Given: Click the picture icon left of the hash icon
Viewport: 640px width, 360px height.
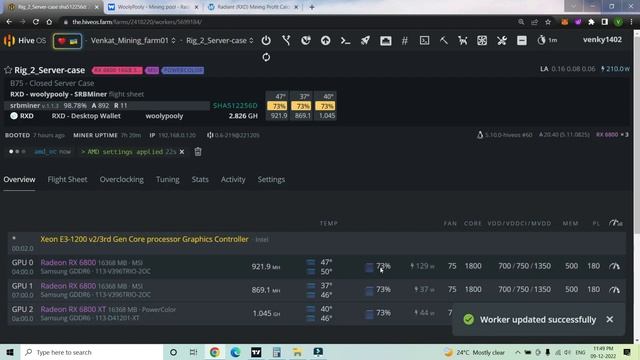Looking at the screenshot, I should (x=385, y=40).
